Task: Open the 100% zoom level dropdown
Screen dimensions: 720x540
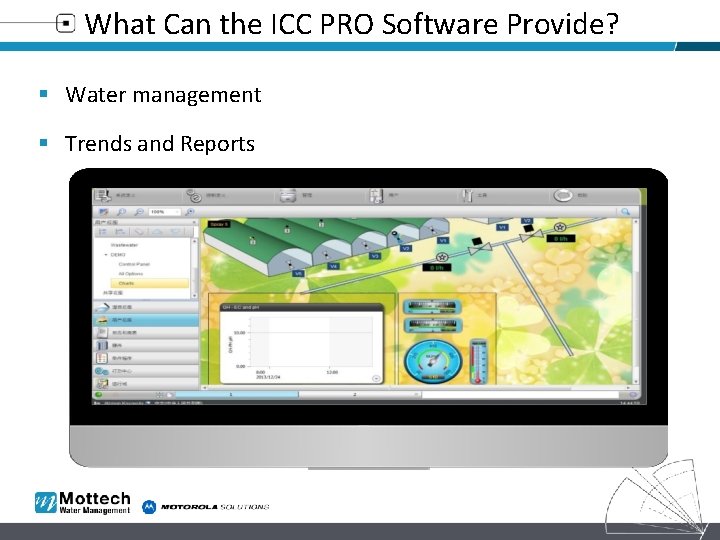Action: 165,212
